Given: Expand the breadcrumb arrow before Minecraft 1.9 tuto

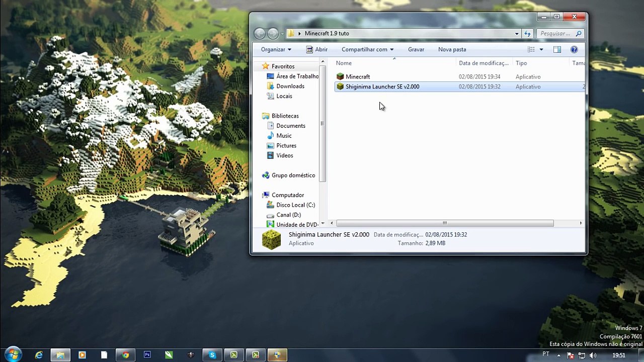Looking at the screenshot, I should (299, 34).
